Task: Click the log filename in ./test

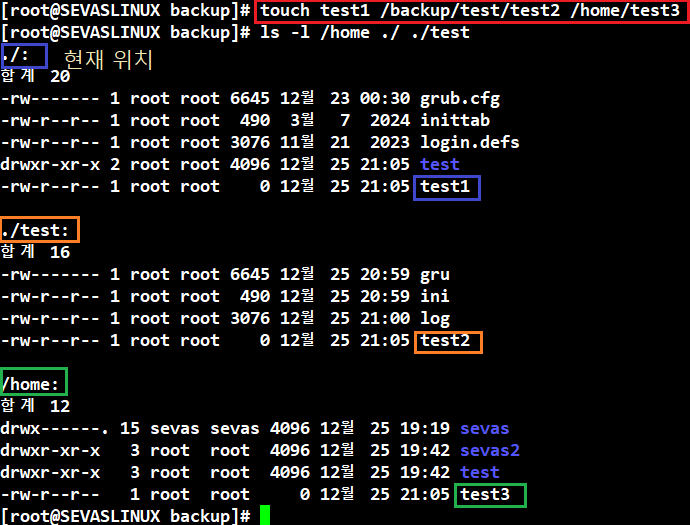Action: click(435, 319)
